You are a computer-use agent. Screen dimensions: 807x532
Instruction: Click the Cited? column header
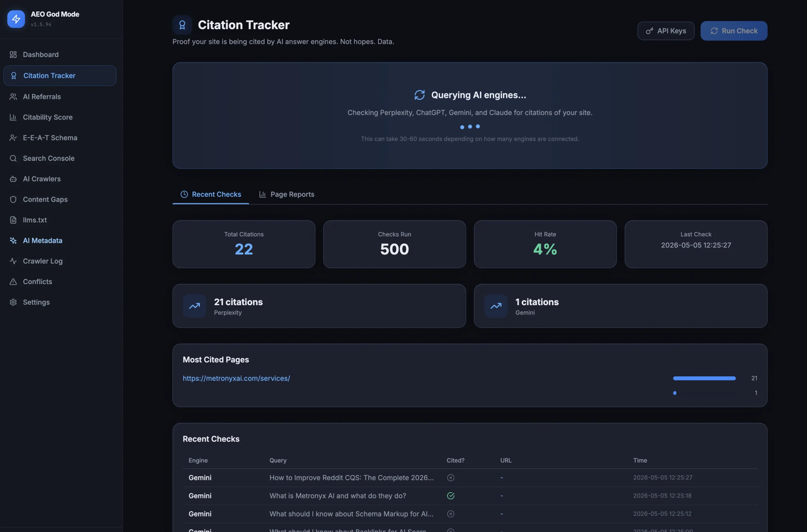456,460
